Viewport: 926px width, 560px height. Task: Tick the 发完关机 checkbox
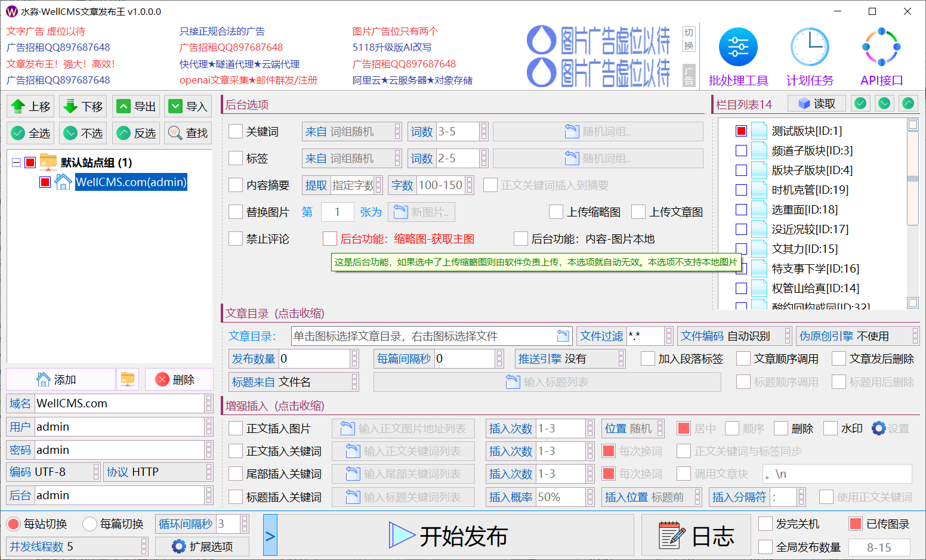pos(766,524)
